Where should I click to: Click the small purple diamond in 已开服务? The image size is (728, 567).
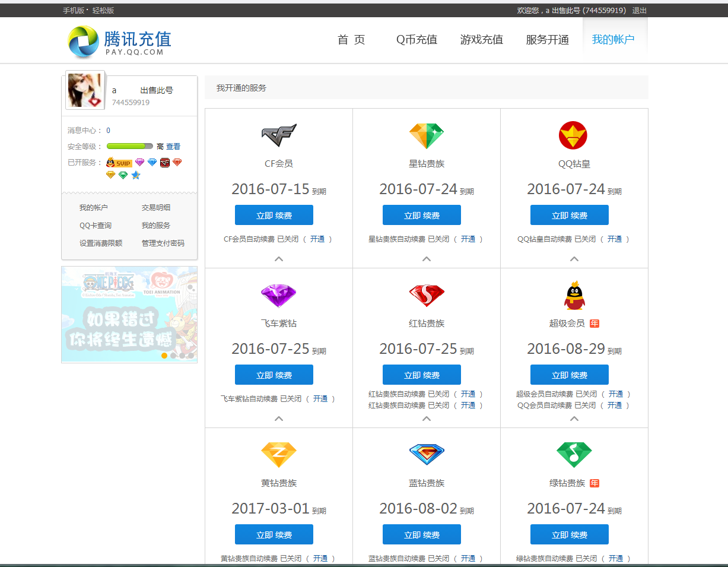pyautogui.click(x=140, y=163)
